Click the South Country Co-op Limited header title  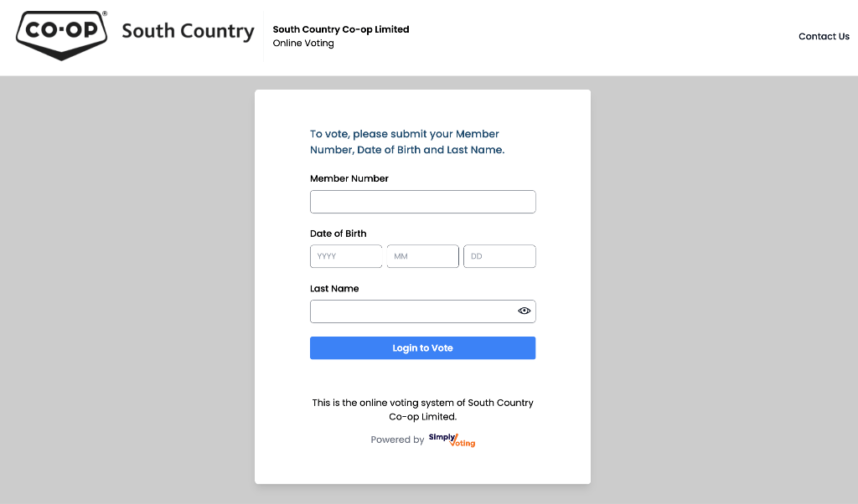(x=341, y=29)
